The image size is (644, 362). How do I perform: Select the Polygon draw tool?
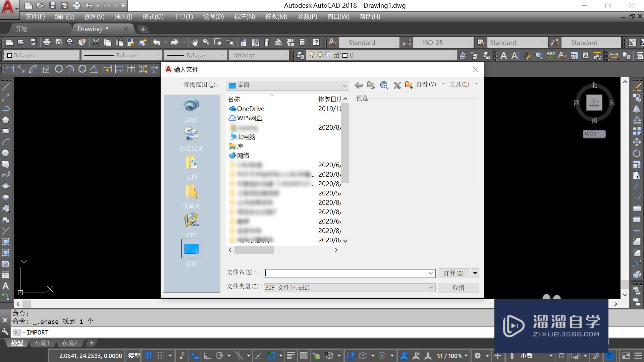[x=5, y=120]
